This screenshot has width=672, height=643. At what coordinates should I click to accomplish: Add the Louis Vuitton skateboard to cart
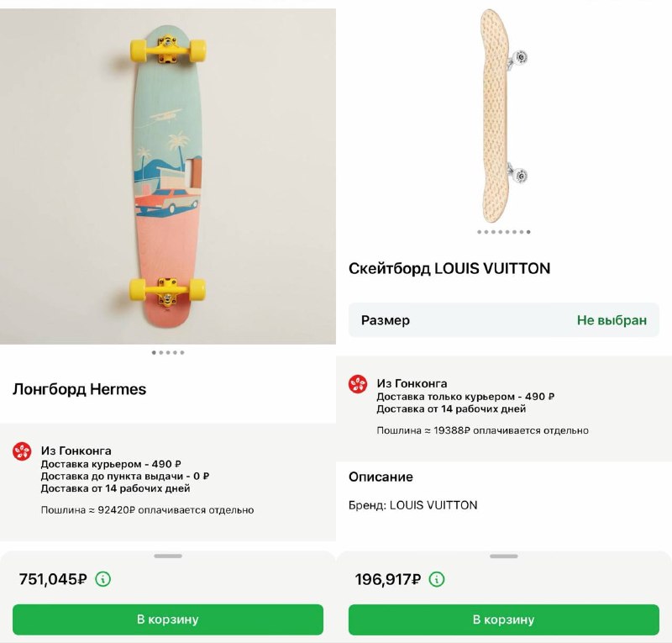point(504,619)
